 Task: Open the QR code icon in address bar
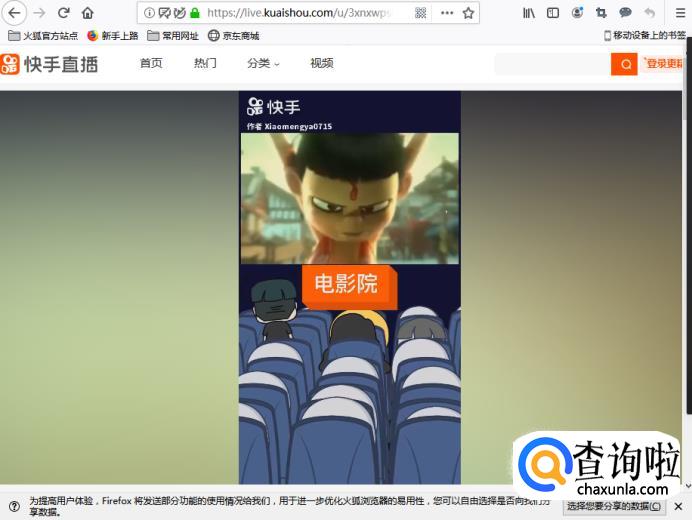[421, 13]
